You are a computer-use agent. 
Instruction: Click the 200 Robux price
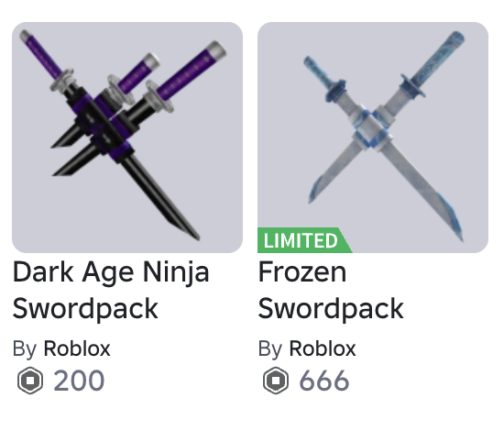[x=79, y=381]
